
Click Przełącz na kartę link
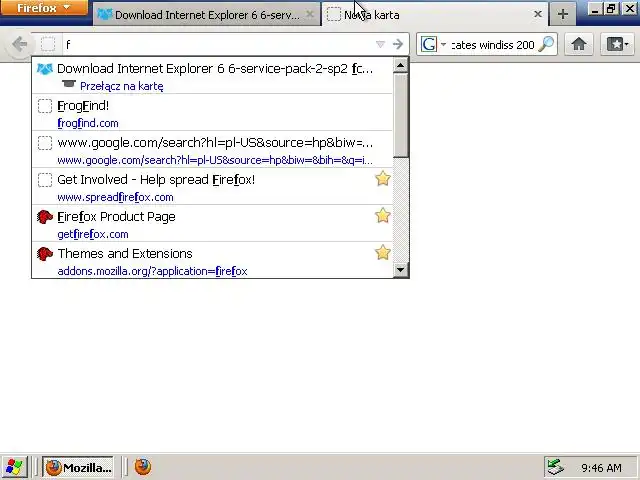point(122,87)
